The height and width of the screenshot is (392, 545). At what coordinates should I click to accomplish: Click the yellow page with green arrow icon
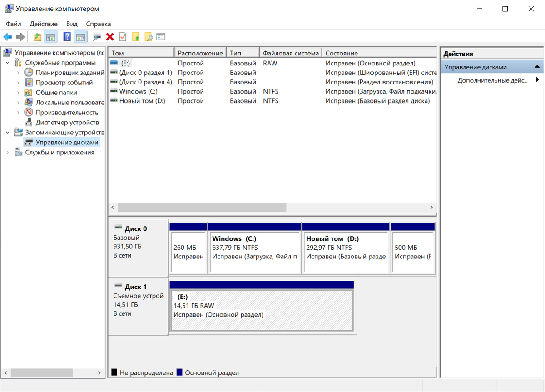(135, 37)
